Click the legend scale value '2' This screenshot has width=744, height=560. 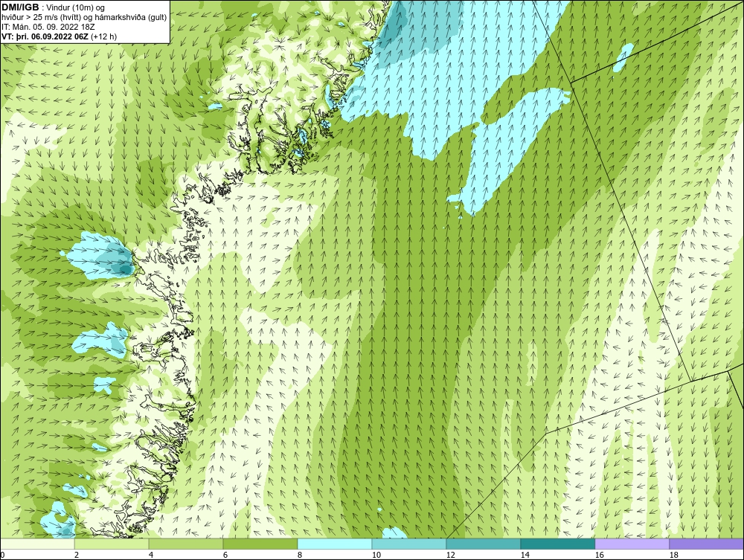pos(77,555)
